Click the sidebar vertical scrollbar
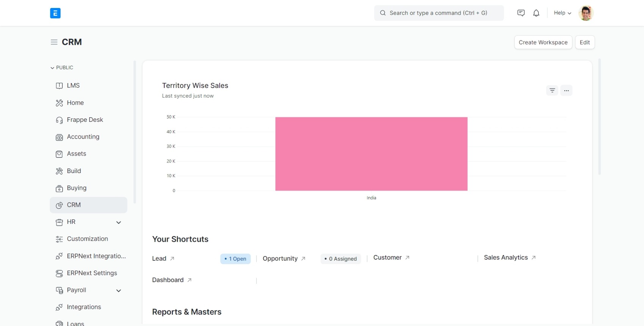 [x=135, y=132]
